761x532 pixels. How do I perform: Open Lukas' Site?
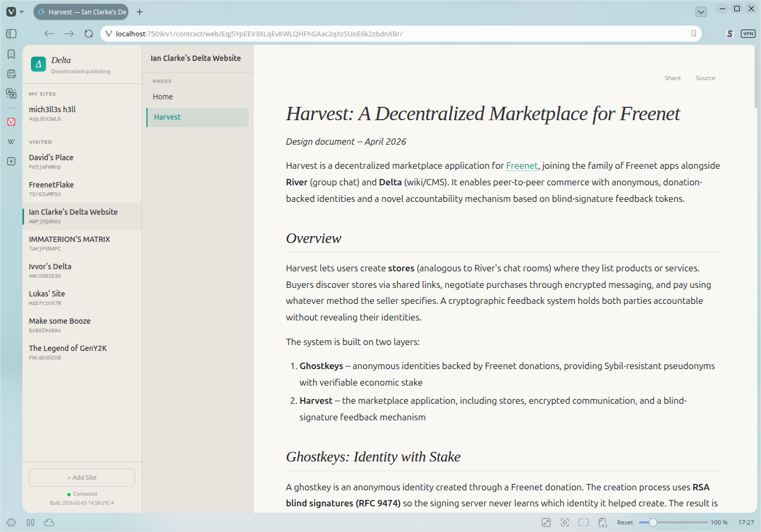82,298
